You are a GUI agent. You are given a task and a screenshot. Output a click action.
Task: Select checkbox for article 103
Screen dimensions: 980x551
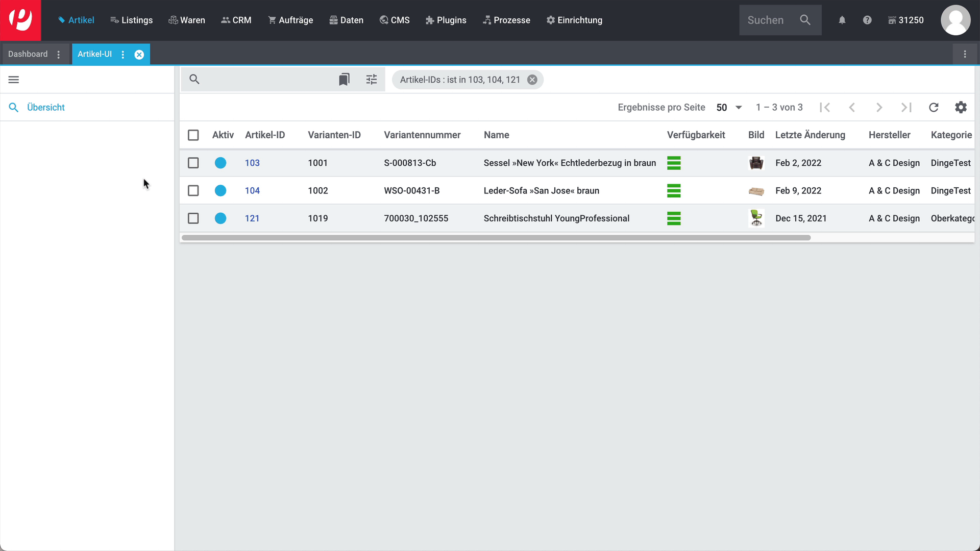point(193,163)
